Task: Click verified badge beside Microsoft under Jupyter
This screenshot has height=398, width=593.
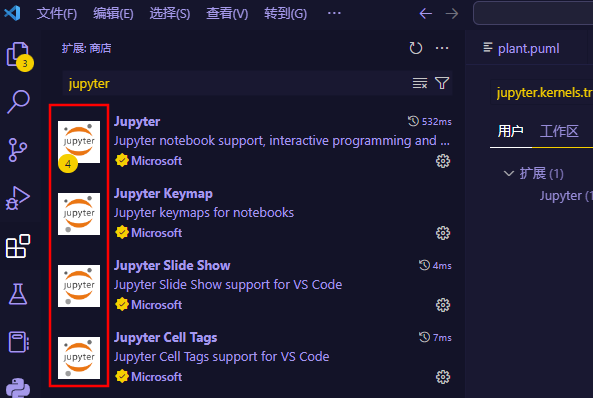Action: [x=122, y=160]
